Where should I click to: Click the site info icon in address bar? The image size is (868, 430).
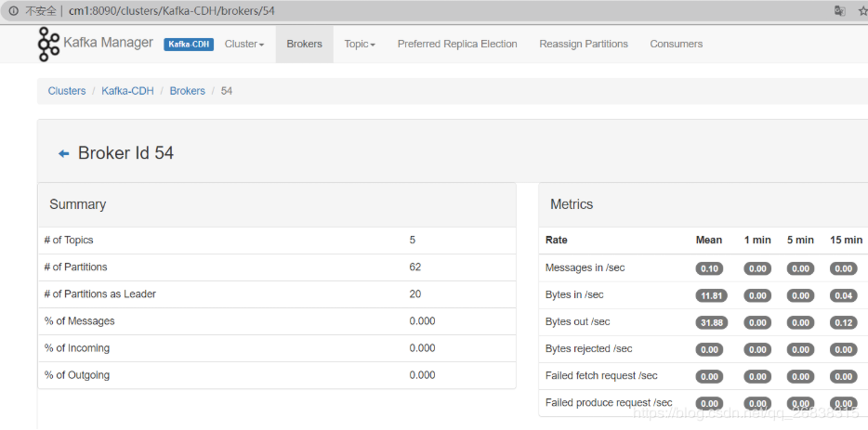pyautogui.click(x=14, y=11)
